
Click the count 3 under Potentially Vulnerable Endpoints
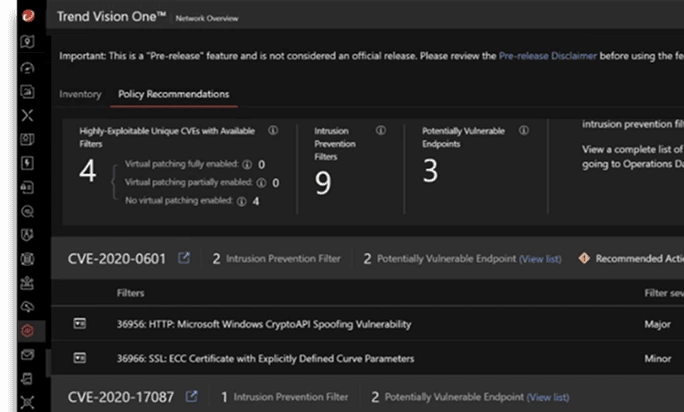pyautogui.click(x=430, y=171)
